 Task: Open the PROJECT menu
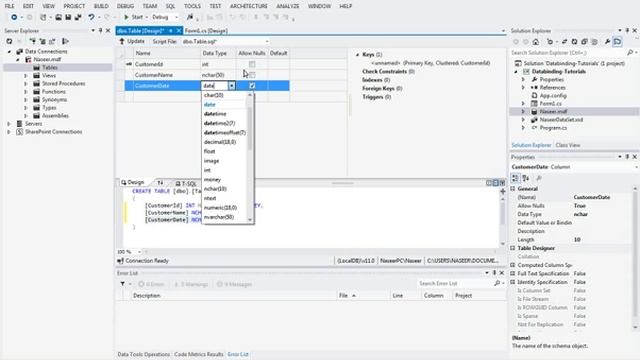point(74,6)
